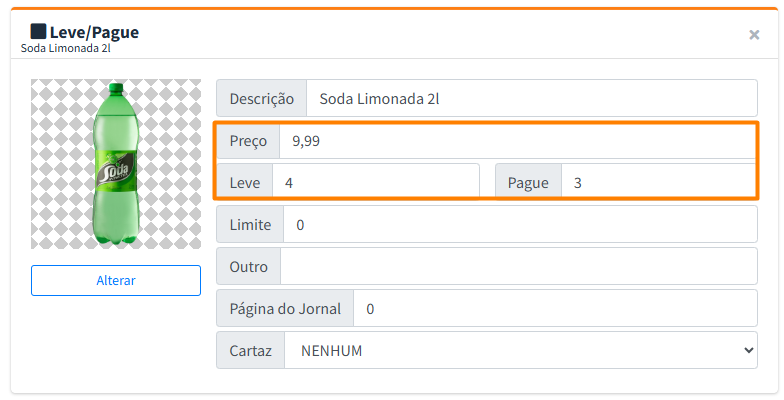Click the Leve label
Screen dimensions: 784x400
(x=245, y=183)
